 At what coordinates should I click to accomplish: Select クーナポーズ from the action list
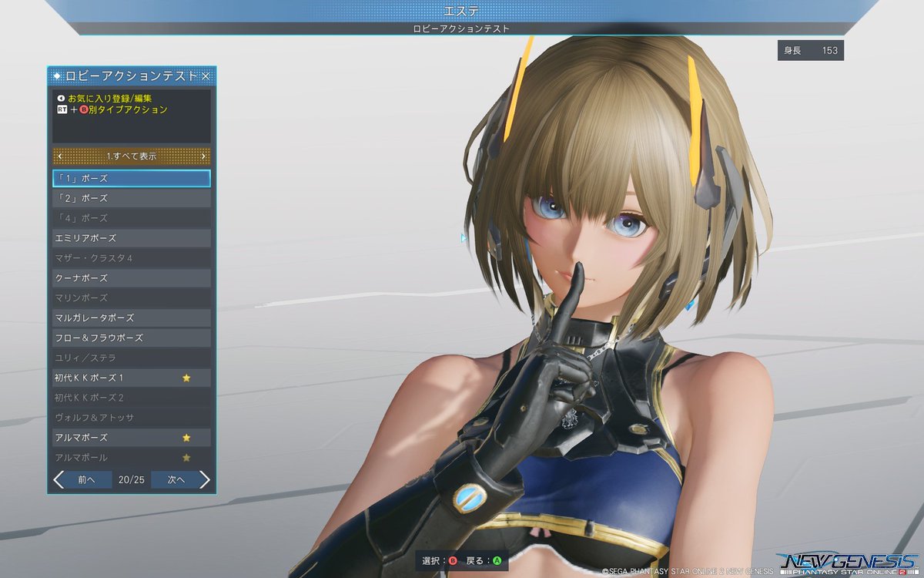[x=131, y=277]
